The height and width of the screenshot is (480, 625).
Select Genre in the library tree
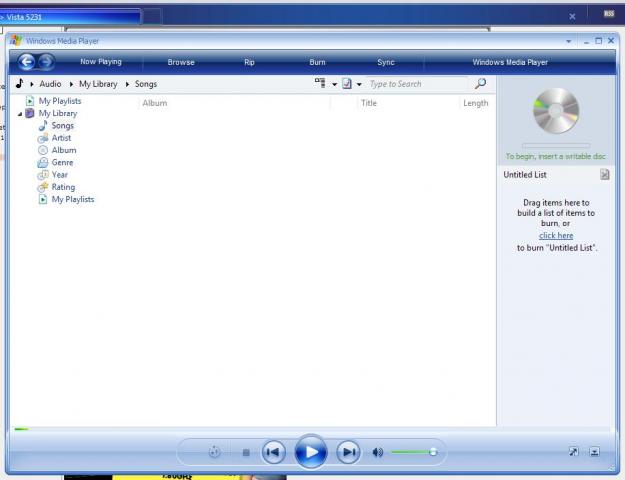pyautogui.click(x=62, y=163)
